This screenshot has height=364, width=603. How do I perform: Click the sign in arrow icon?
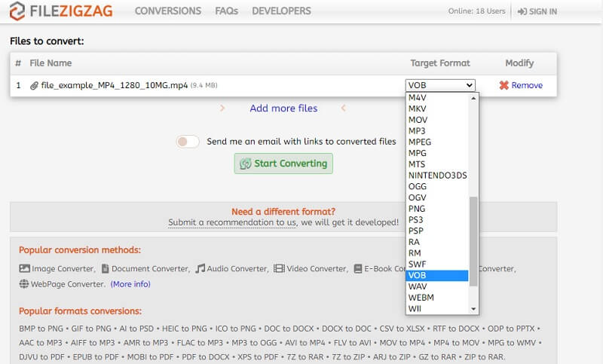pyautogui.click(x=522, y=11)
